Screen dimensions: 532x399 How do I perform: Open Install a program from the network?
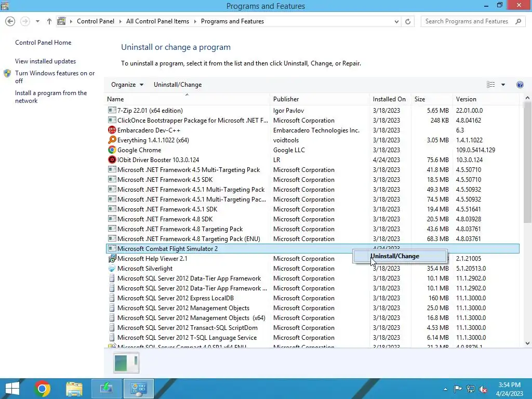[x=51, y=97]
